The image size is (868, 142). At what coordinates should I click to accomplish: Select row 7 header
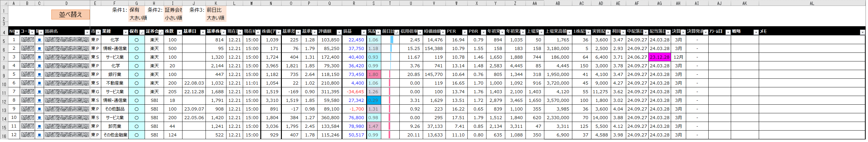[x=4, y=57]
